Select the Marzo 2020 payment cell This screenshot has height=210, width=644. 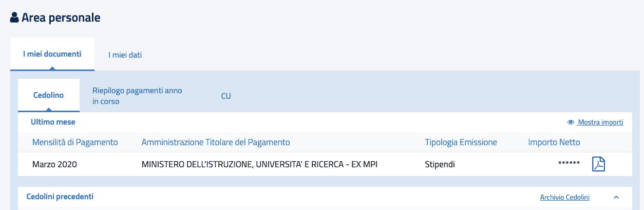click(54, 165)
